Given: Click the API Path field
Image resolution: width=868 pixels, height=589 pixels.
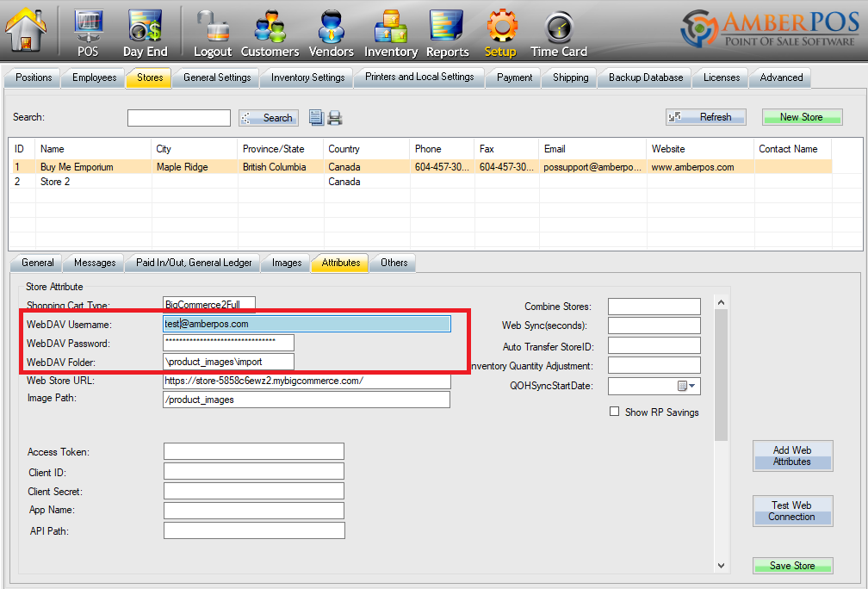Looking at the screenshot, I should click(254, 530).
